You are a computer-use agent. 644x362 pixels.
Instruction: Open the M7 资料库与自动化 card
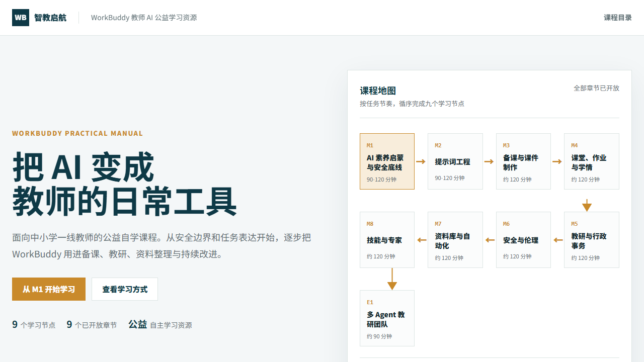coord(455,240)
